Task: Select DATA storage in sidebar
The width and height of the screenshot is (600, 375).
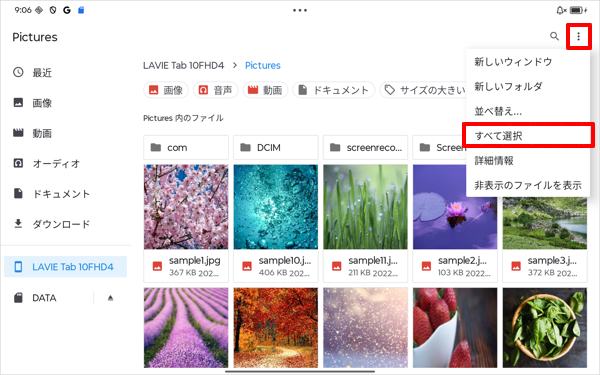Action: pyautogui.click(x=44, y=298)
